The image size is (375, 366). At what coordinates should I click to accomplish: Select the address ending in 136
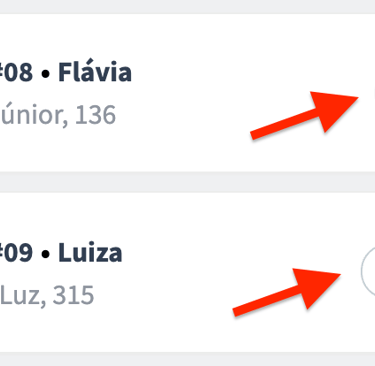coord(58,115)
